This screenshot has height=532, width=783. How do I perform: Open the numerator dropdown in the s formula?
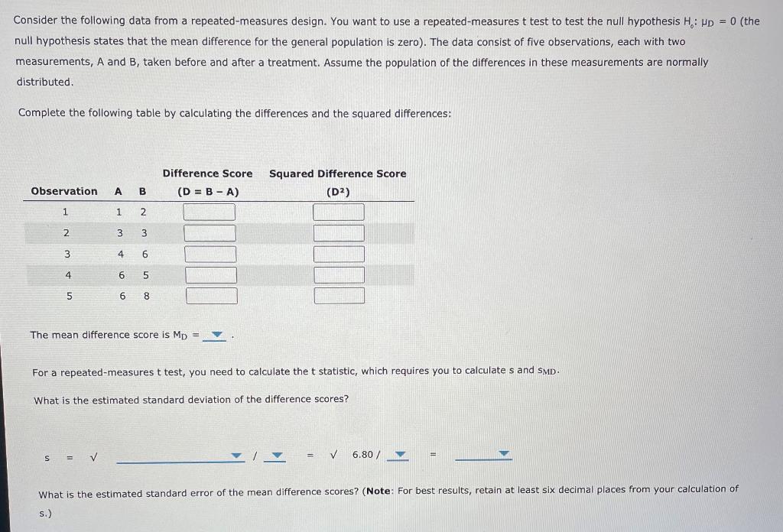pyautogui.click(x=235, y=454)
